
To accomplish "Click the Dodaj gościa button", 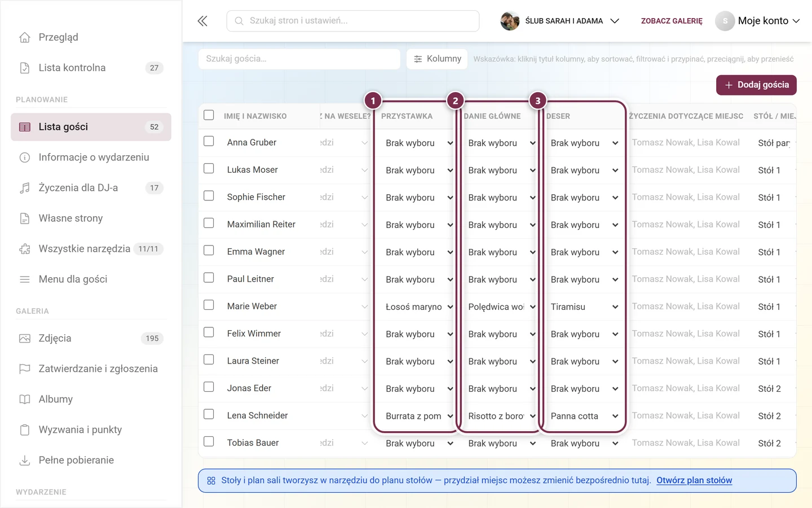I will 756,85.
